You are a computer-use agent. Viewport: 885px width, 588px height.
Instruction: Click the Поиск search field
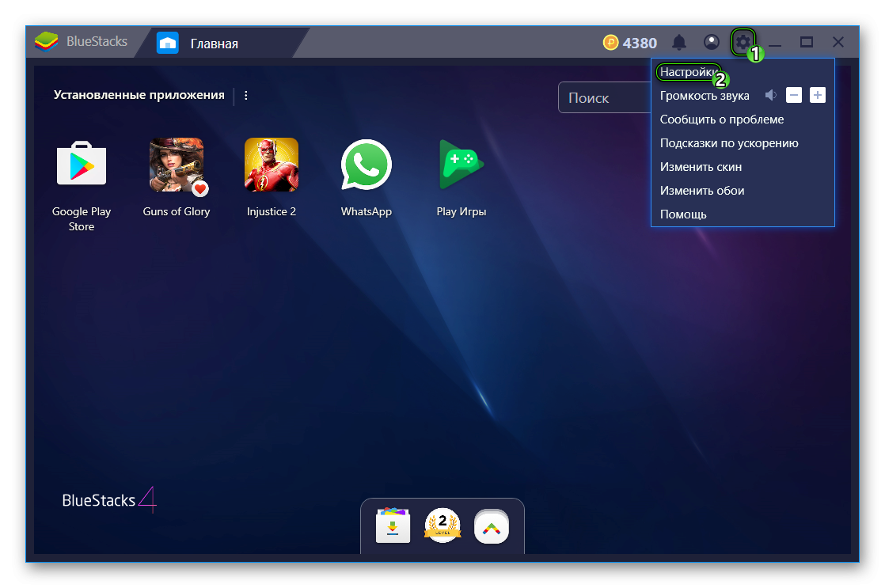click(605, 97)
